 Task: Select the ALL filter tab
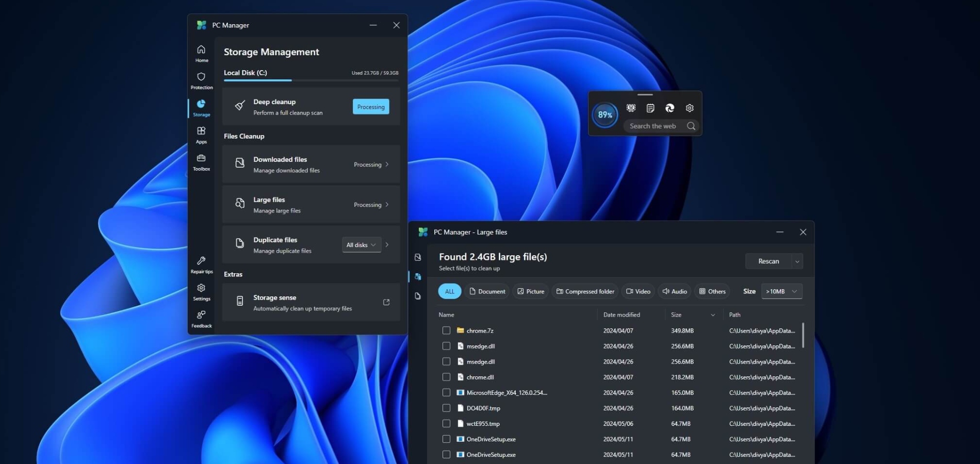pos(450,291)
